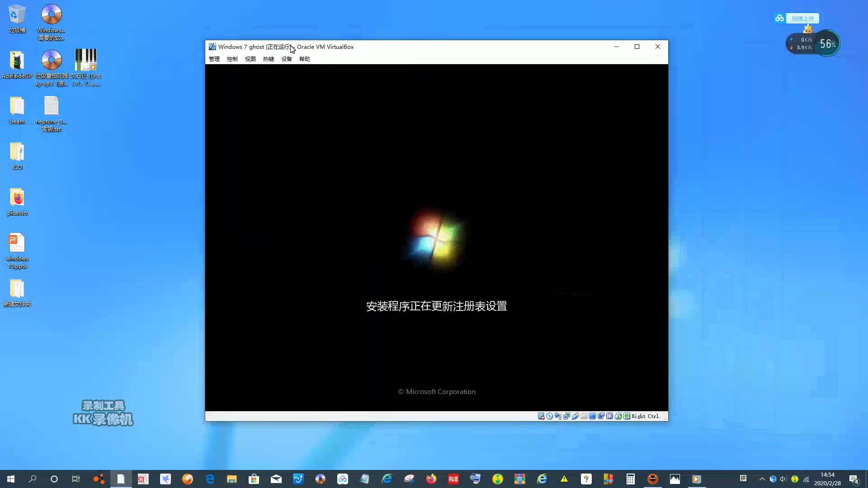Screen dimensions: 868x488
Task: Open the 控制 menu in VirtualBox
Action: pyautogui.click(x=232, y=59)
